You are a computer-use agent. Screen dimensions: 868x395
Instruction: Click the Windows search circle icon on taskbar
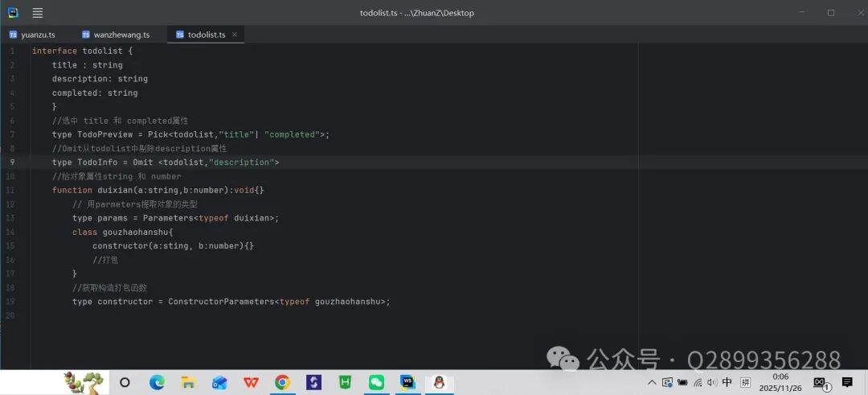click(125, 382)
